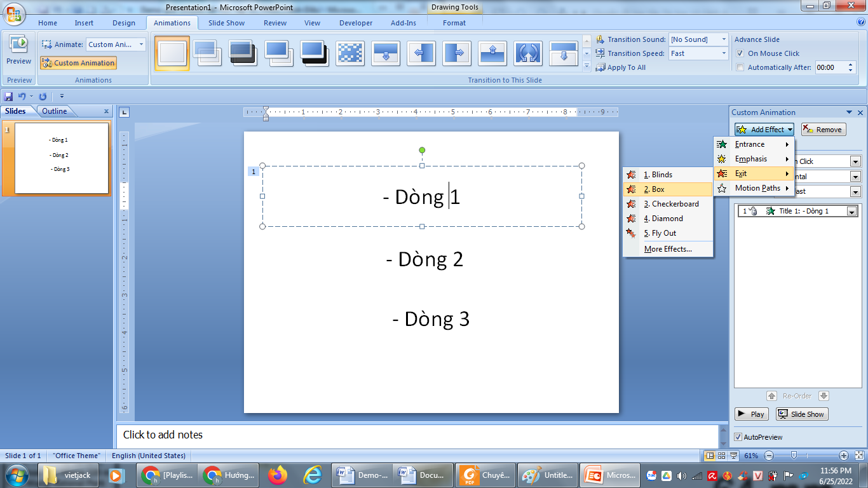Switch to the Outline tab
Screen dimensions: 868x488
click(x=54, y=111)
